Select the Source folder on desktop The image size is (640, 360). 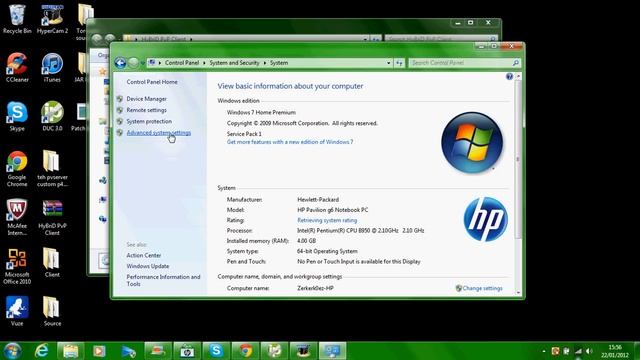click(52, 311)
